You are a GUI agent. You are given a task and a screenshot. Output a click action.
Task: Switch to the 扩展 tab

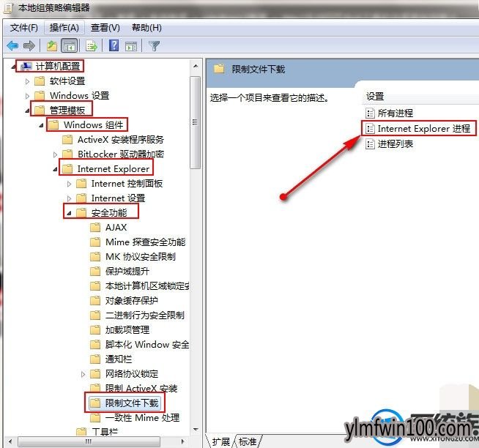[220, 441]
